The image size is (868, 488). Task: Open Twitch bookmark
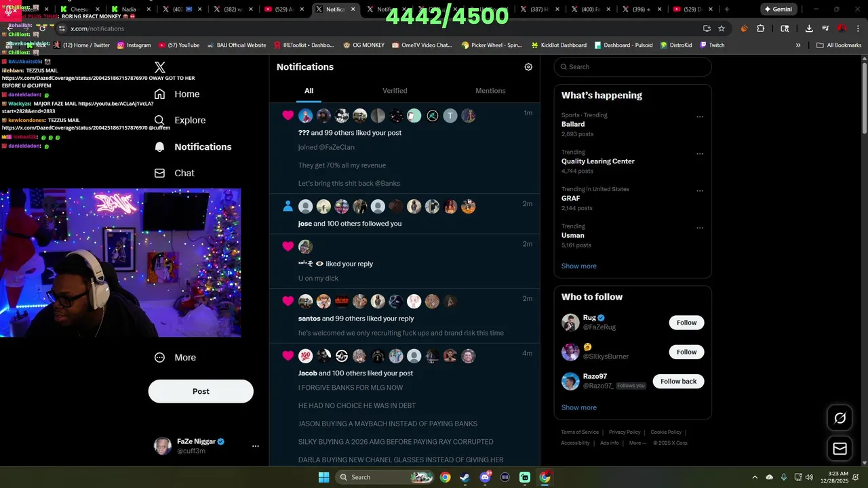tap(712, 45)
